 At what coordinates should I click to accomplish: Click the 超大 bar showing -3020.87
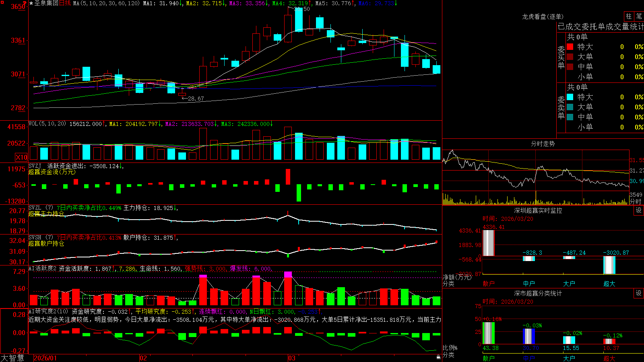[x=609, y=265]
